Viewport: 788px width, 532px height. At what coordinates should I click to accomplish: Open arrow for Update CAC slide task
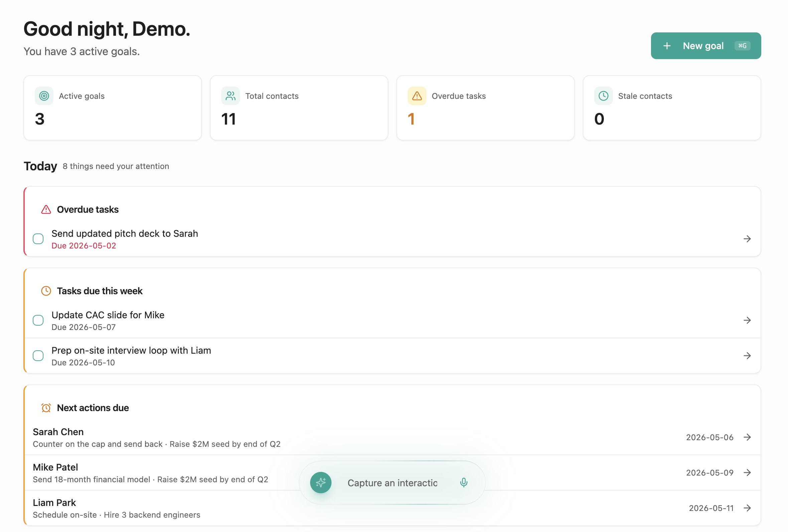[x=747, y=320]
